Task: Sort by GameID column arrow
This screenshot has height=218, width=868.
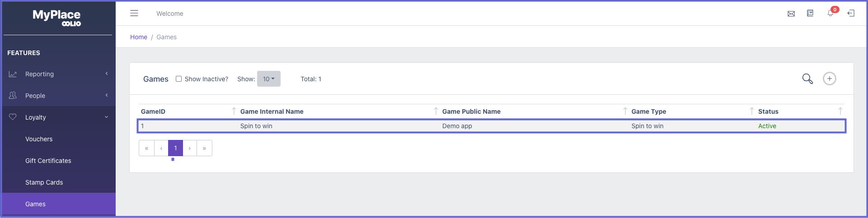Action: tap(234, 111)
